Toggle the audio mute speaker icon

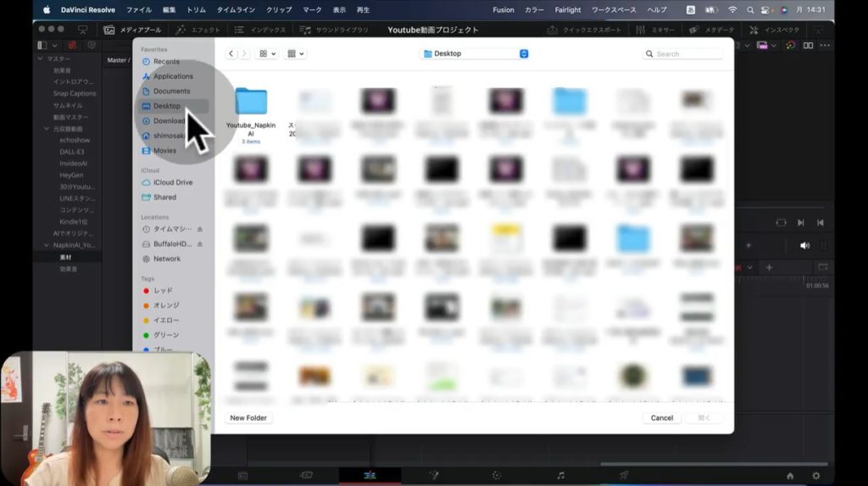pyautogui.click(x=804, y=245)
